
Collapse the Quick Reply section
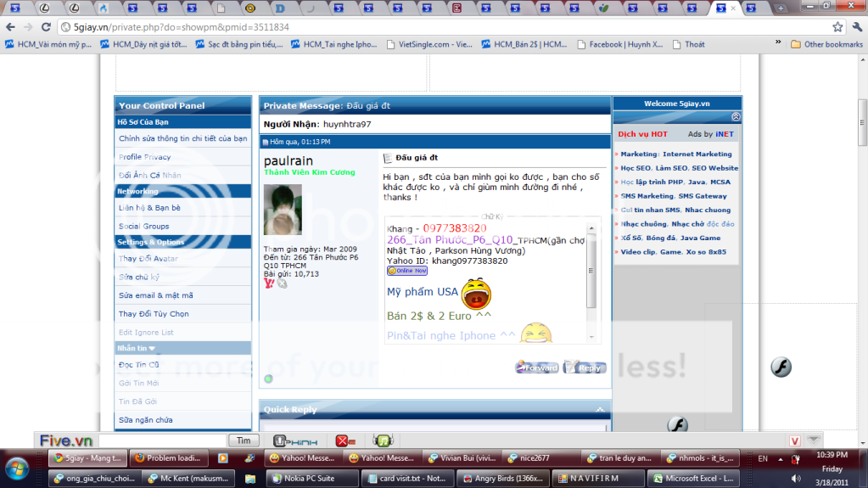click(601, 410)
